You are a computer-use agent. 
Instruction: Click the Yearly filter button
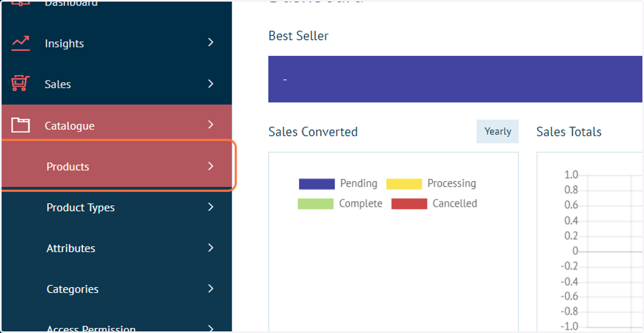tap(497, 131)
